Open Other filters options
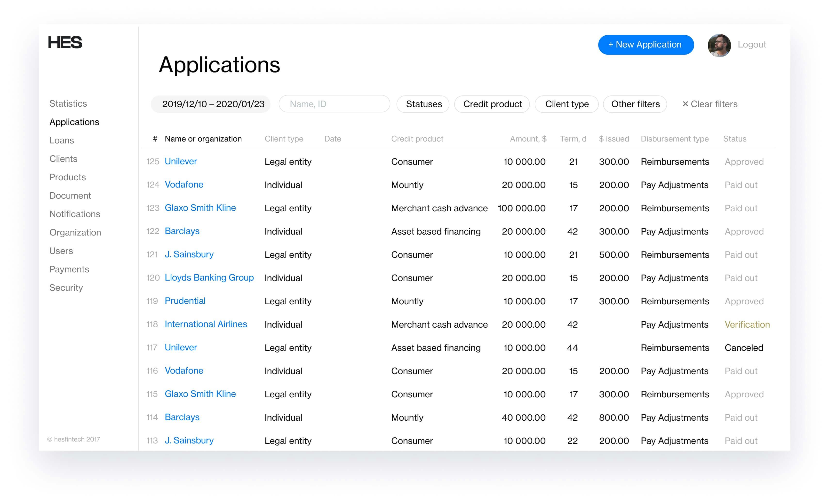The image size is (829, 504). [x=635, y=104]
